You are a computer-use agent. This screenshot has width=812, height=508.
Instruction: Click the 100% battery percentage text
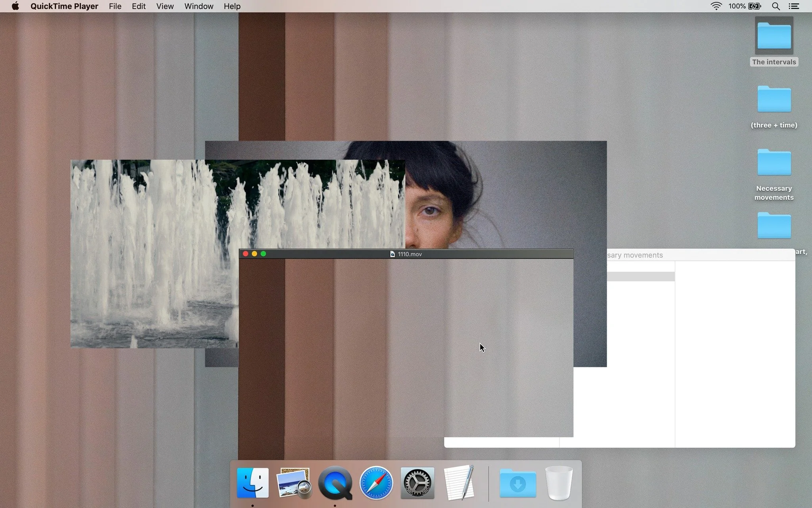coord(737,6)
